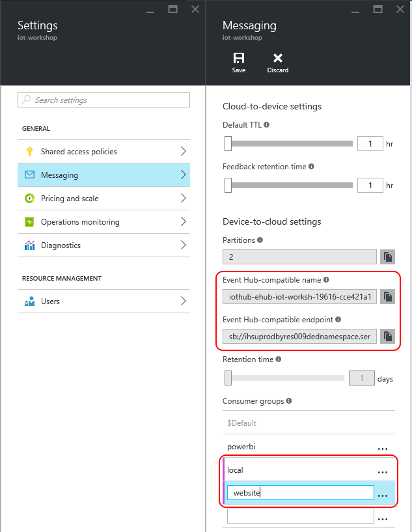Screen dimensions: 412x532
Task: Open the ellipsis menu for powerbi group
Action: 383,448
